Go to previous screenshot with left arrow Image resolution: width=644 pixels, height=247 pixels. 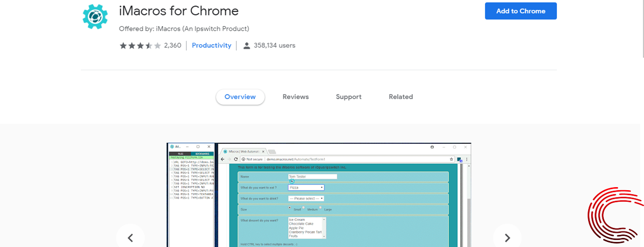(x=130, y=238)
